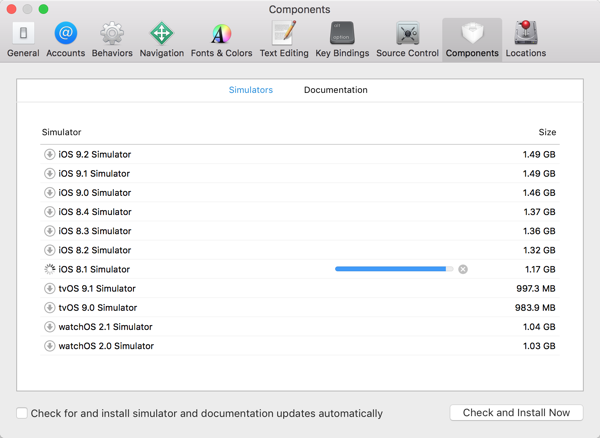Image resolution: width=600 pixels, height=438 pixels.
Task: Open the Text Editing preferences pane
Action: (x=284, y=40)
